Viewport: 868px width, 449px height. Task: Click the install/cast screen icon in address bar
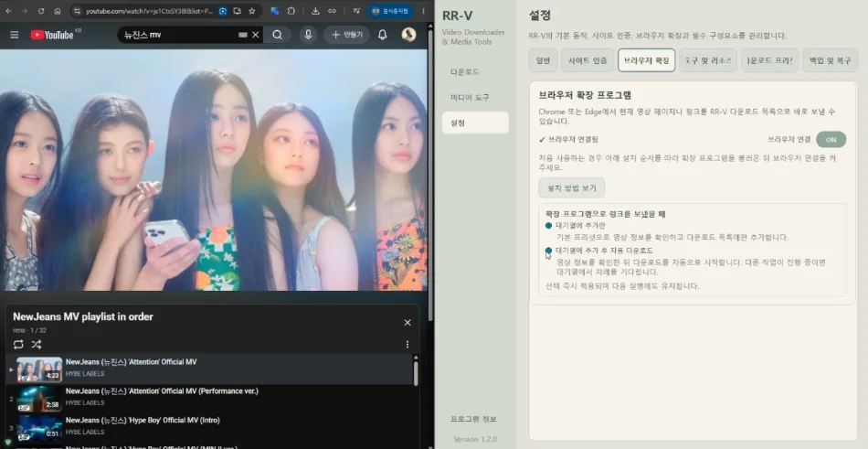(x=237, y=11)
